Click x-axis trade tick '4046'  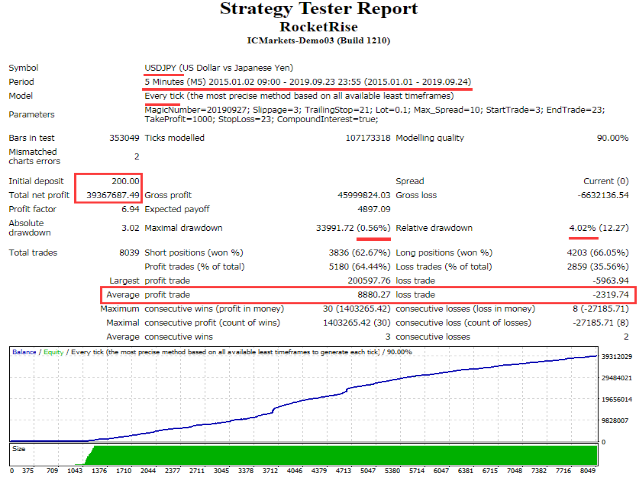[294, 471]
